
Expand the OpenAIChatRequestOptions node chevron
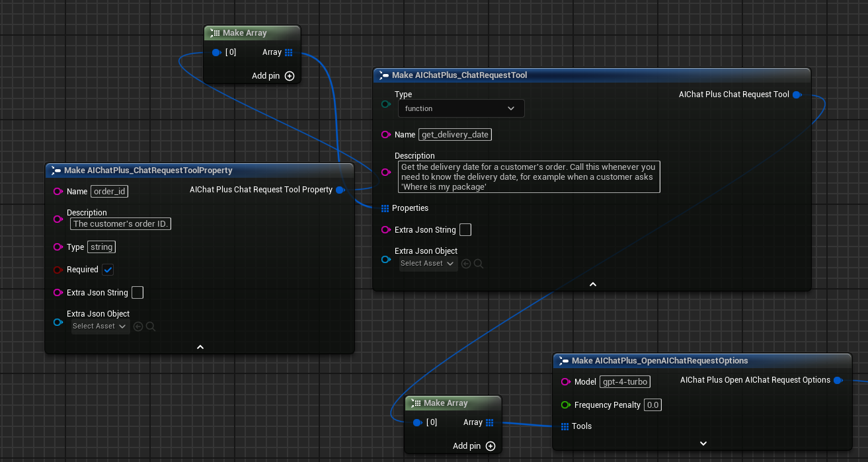tap(703, 443)
